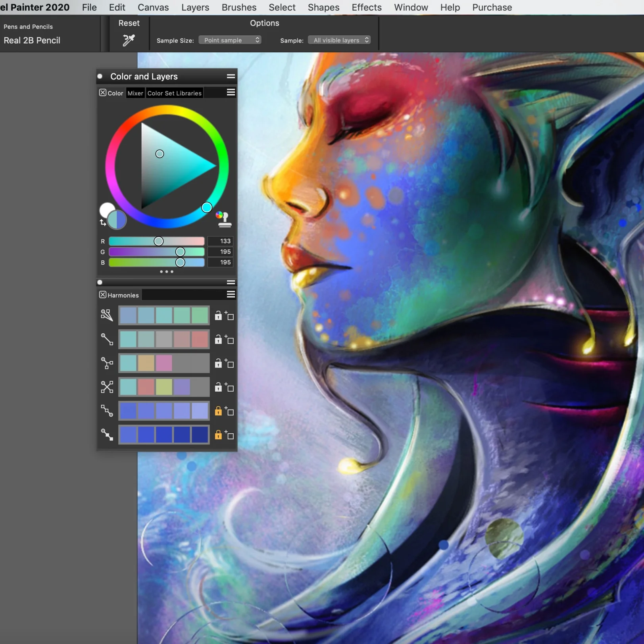
Task: Click the R channel slider handle
Action: [159, 241]
